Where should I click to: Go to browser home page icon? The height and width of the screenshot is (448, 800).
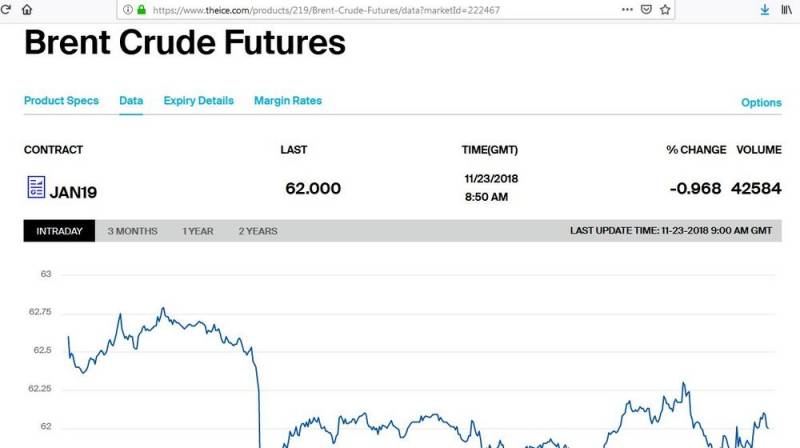pos(27,9)
